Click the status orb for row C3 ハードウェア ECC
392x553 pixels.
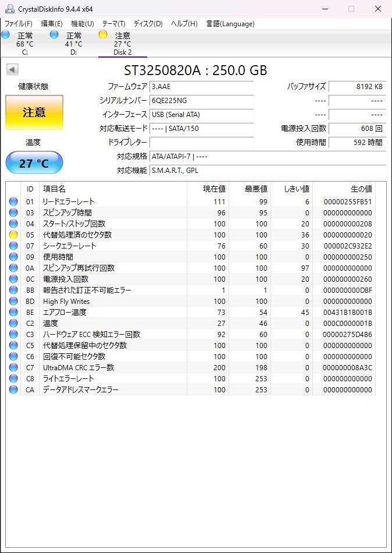[x=13, y=334]
